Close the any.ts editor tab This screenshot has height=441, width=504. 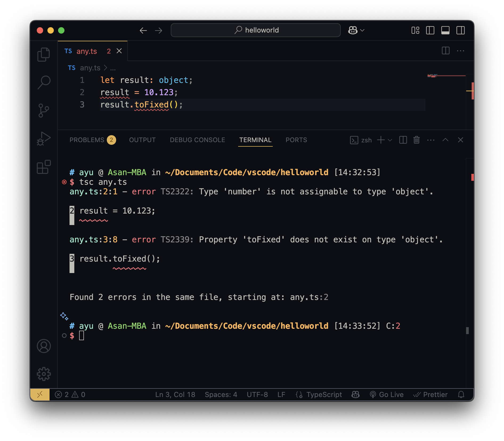pos(119,51)
